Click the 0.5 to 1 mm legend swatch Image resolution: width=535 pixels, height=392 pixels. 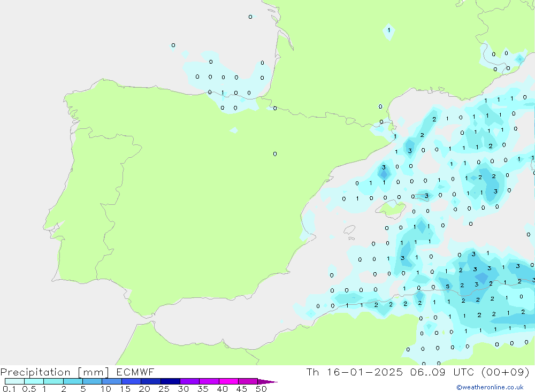34,381
